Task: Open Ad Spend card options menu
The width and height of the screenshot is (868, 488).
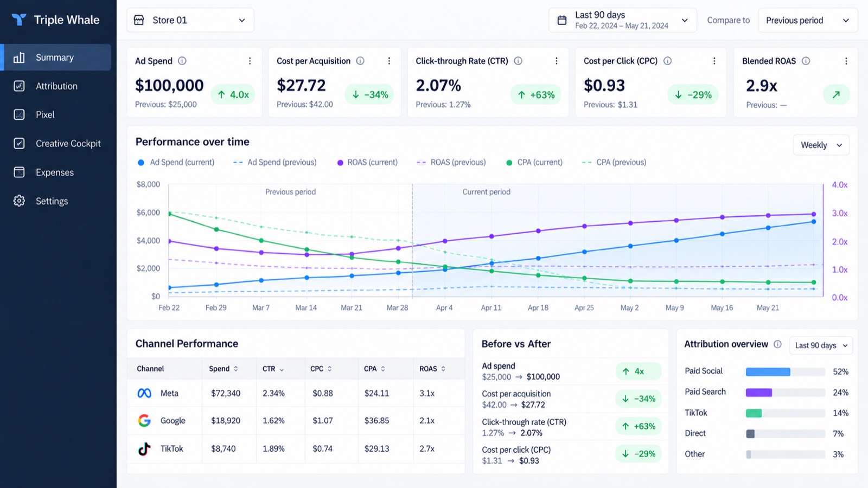Action: [x=250, y=61]
